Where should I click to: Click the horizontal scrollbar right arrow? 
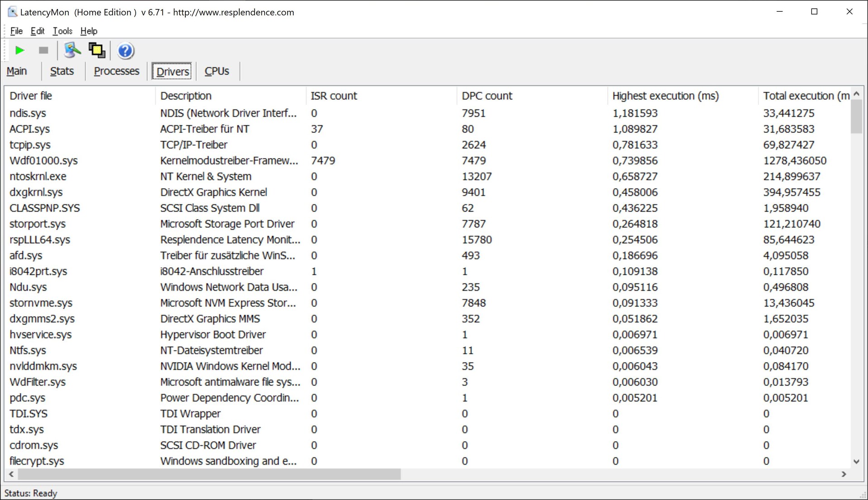click(x=844, y=474)
